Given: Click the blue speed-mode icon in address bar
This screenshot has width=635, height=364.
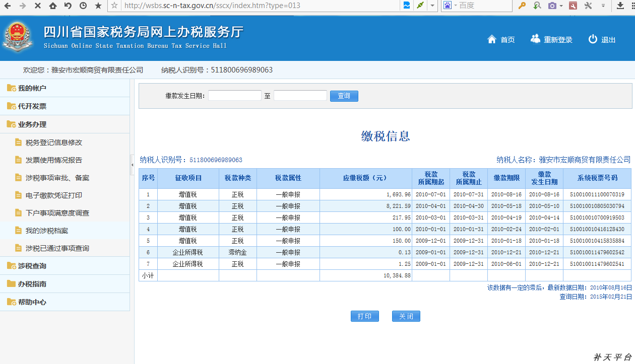Looking at the screenshot, I should pyautogui.click(x=406, y=6).
